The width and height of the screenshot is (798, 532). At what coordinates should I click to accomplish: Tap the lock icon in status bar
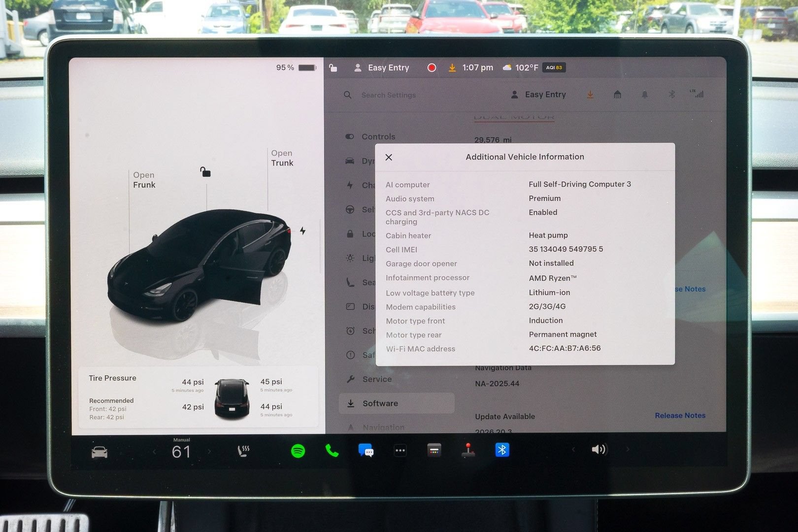click(x=333, y=68)
